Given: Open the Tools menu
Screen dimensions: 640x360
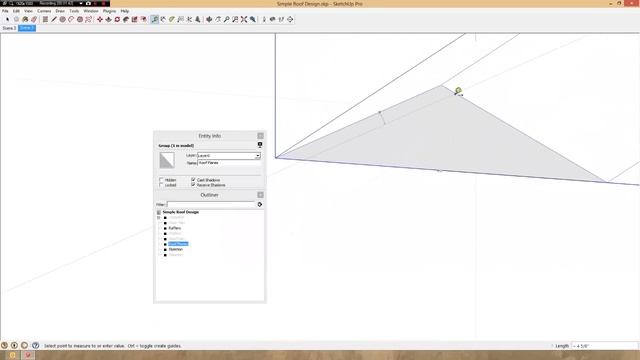Looking at the screenshot, I should coord(74,11).
